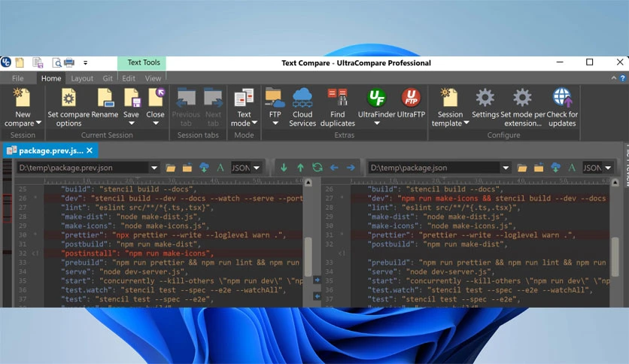Open path history dropdown for package.json
This screenshot has width=629, height=364.
506,168
